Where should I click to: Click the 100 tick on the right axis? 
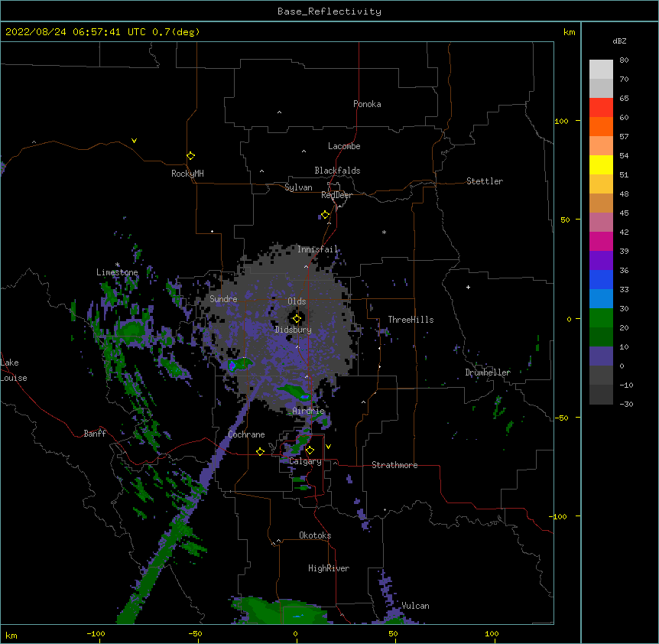[x=561, y=121]
